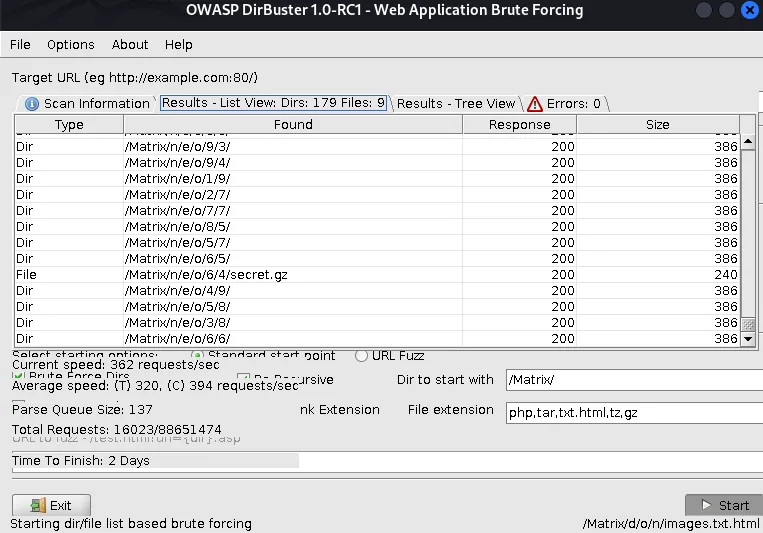The image size is (763, 533).
Task: Open the Help menu
Action: click(179, 45)
